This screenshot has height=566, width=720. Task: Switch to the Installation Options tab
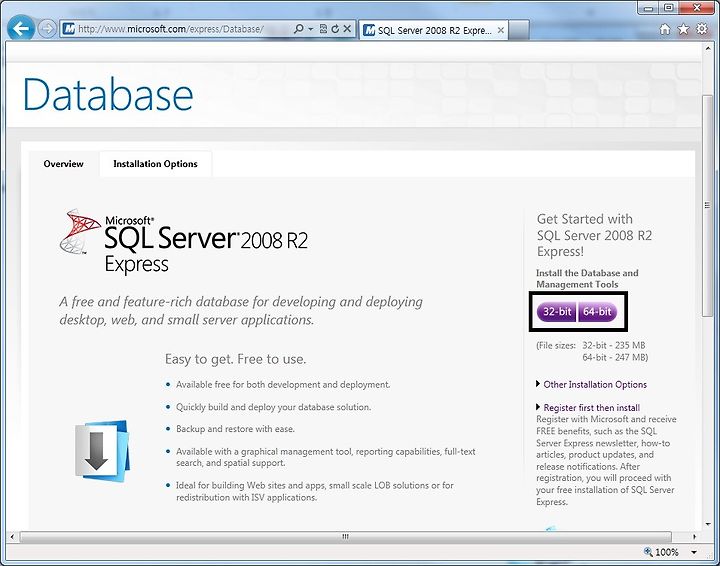pyautogui.click(x=155, y=164)
